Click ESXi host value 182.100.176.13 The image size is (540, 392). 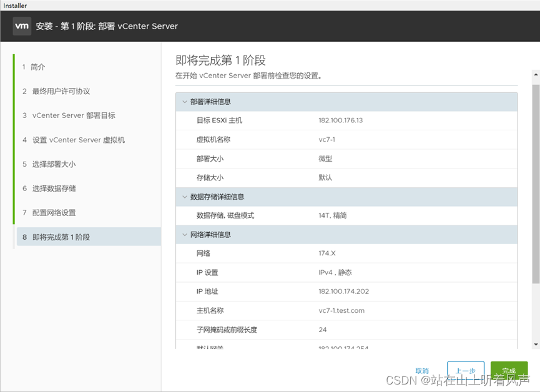pyautogui.click(x=341, y=120)
